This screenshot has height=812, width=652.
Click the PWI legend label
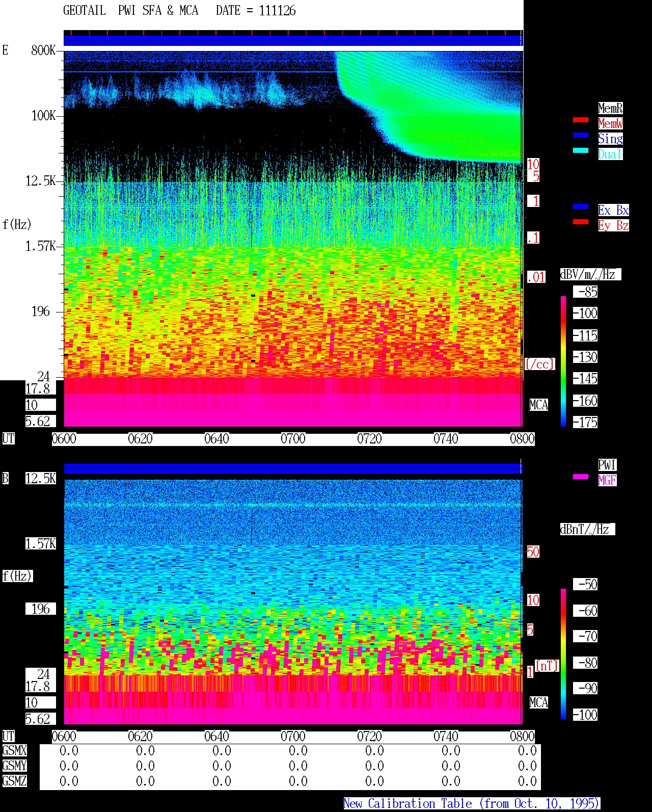pos(607,465)
